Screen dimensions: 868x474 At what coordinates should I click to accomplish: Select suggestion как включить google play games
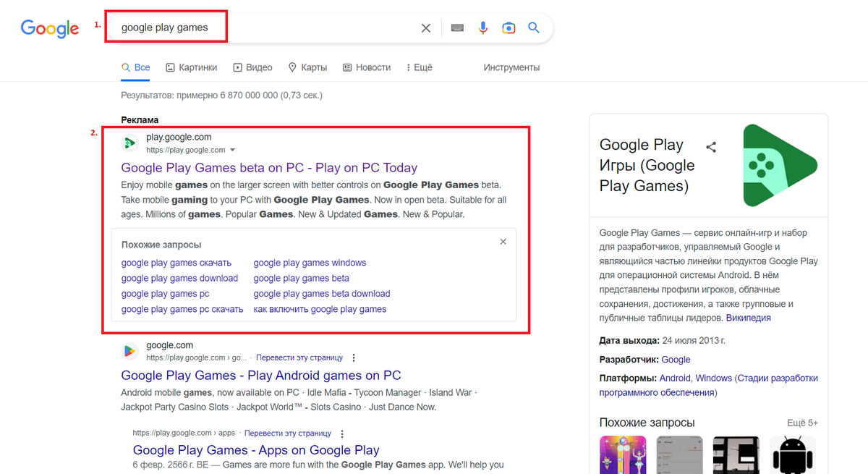(x=320, y=309)
